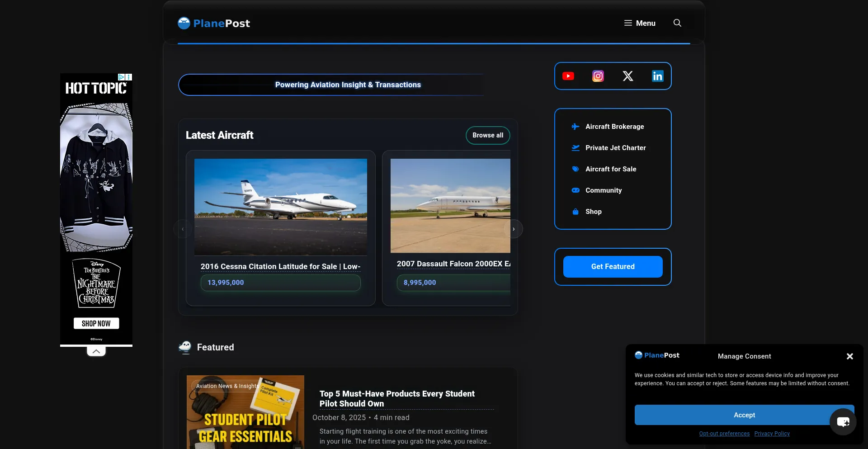Open the PlanePost YouTube channel icon
The height and width of the screenshot is (449, 868).
click(x=568, y=76)
